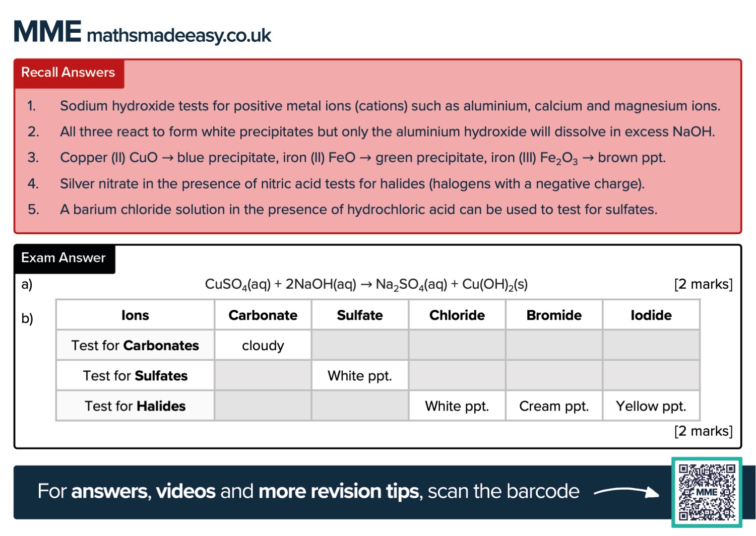This screenshot has width=756, height=536.
Task: Select the Recall Answers tab label
Action: click(x=68, y=73)
